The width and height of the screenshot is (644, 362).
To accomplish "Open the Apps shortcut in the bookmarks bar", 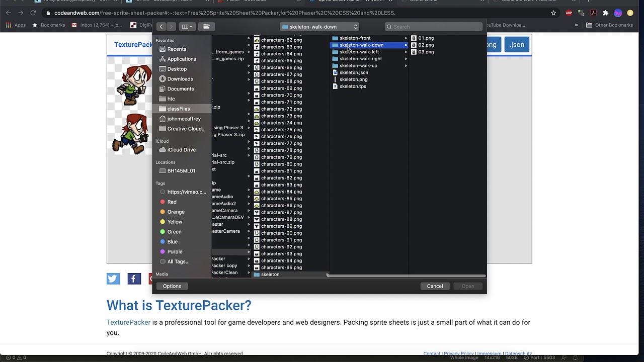I will coord(16,25).
